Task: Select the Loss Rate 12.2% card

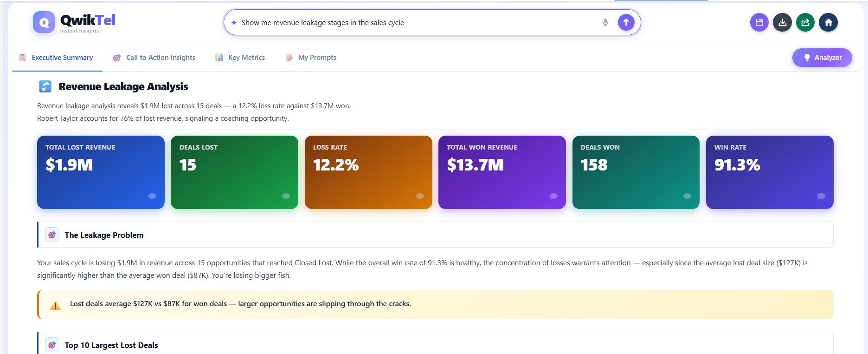Action: point(368,172)
